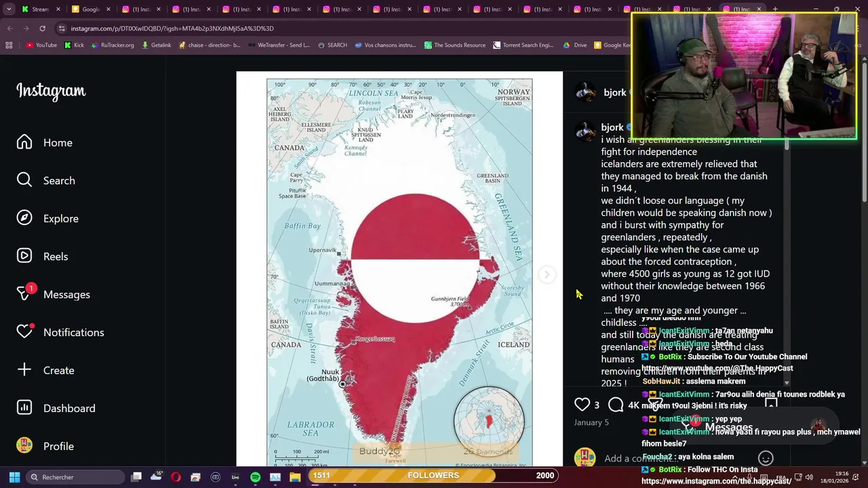Open the apps grid in bookmarks bar
The width and height of the screenshot is (868, 488).
click(9, 45)
